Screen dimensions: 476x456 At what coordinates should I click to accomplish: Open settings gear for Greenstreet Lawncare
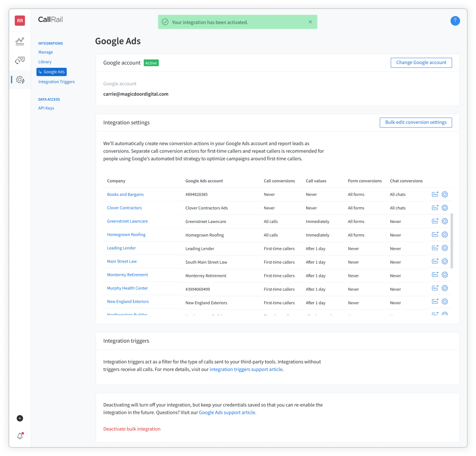[445, 221]
